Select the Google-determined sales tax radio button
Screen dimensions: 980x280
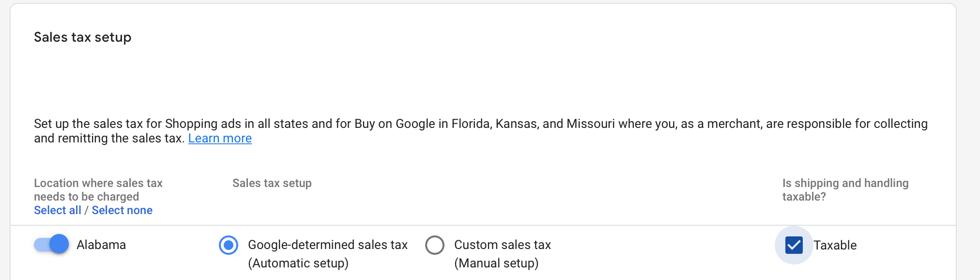pyautogui.click(x=229, y=245)
